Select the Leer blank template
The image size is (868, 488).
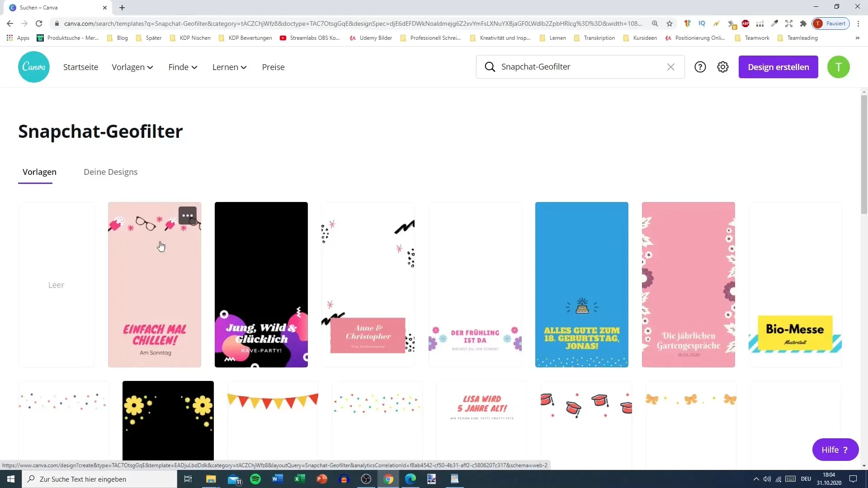tap(57, 285)
